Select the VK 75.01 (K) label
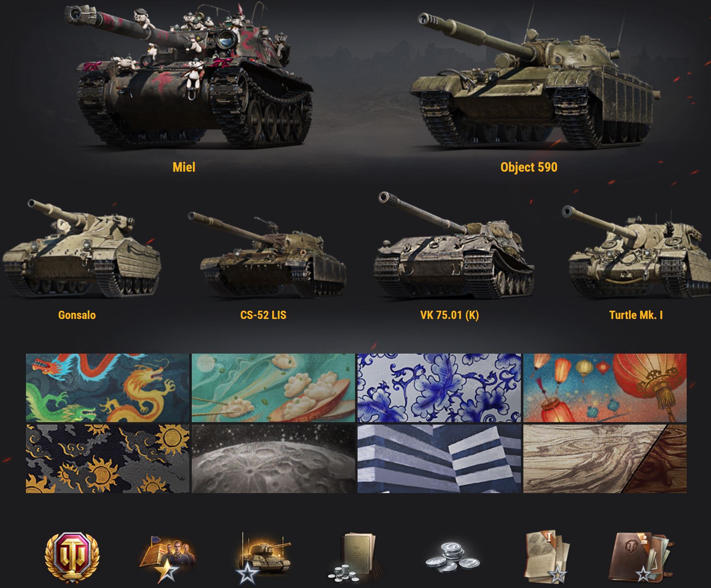Image resolution: width=711 pixels, height=588 pixels. click(x=450, y=315)
